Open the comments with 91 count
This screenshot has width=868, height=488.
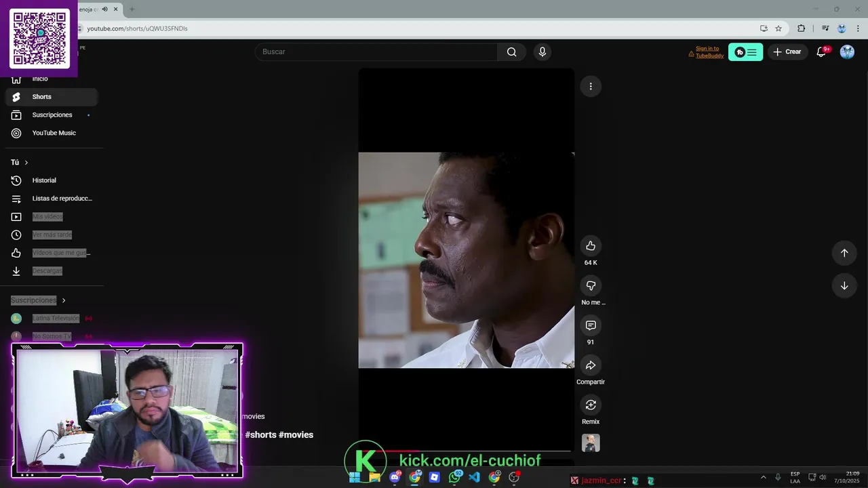tap(591, 325)
